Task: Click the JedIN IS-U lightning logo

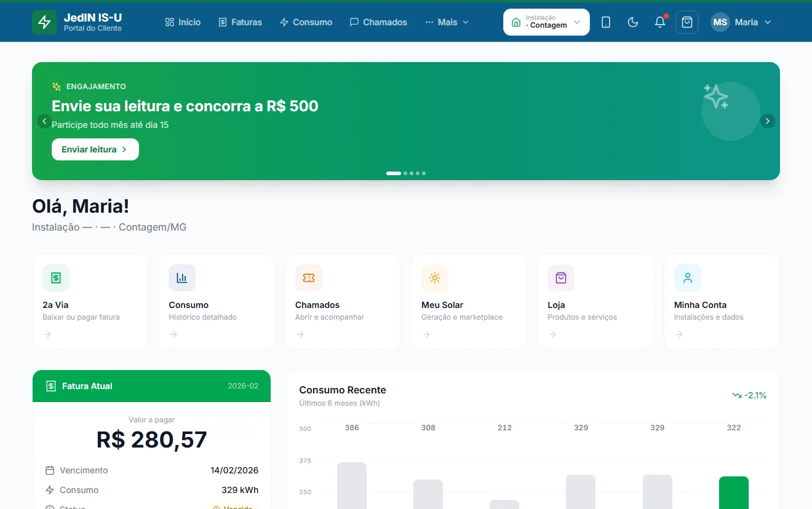Action: (x=44, y=22)
